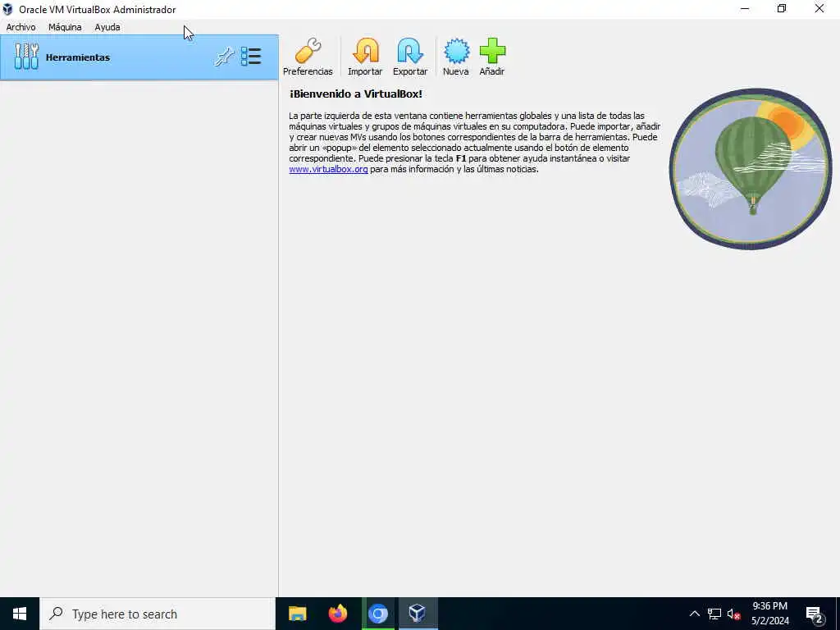Click the taskbar search field
Screen dimensions: 840x630
pyautogui.click(x=157, y=614)
